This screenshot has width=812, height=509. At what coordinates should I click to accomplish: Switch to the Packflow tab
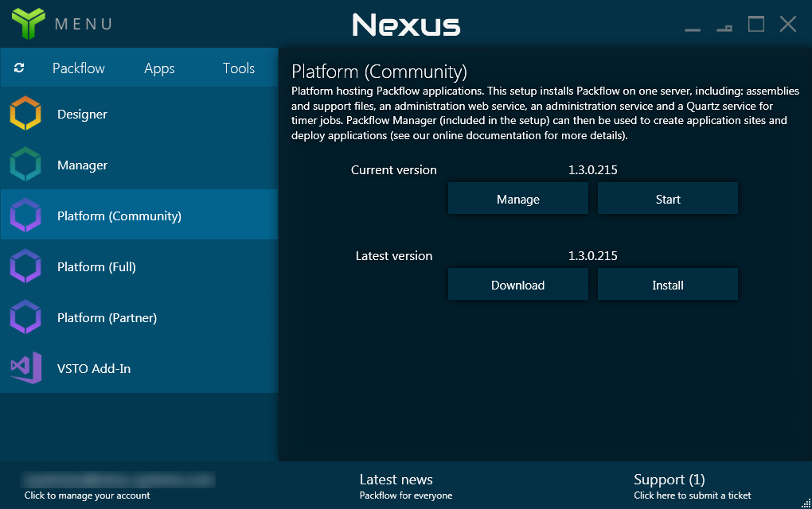pyautogui.click(x=79, y=68)
